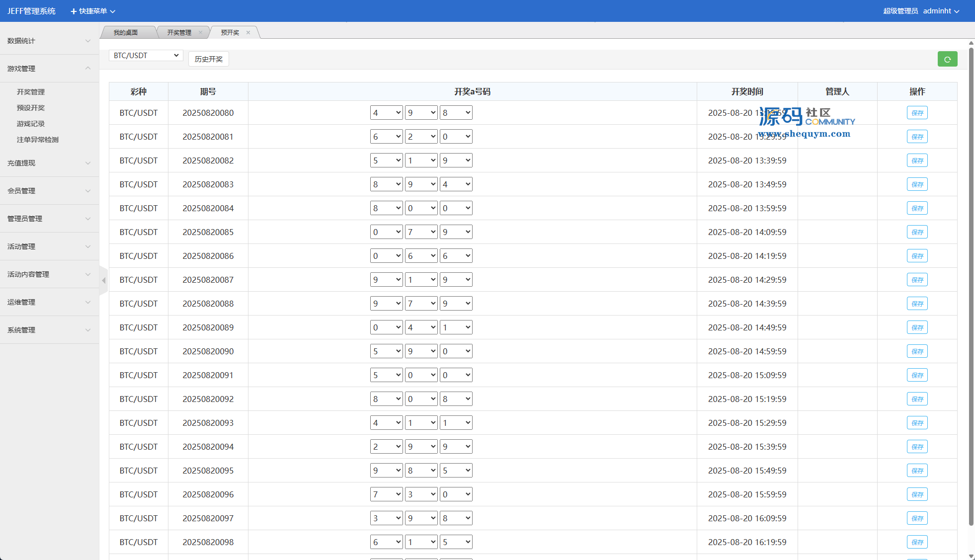975x560 pixels.
Task: Switch to the 我的桌面 tab
Action: click(126, 33)
